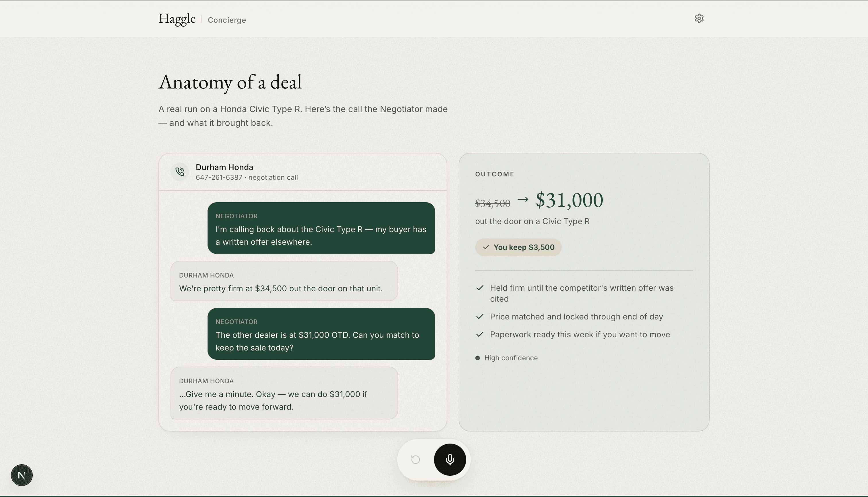Click 'Paperwork ready this week if you want to move'
868x497 pixels.
coord(580,334)
